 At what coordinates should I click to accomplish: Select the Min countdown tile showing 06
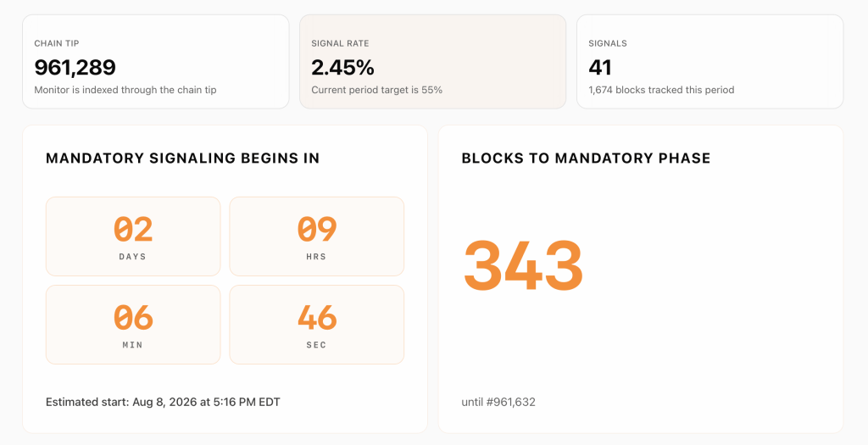pos(133,325)
